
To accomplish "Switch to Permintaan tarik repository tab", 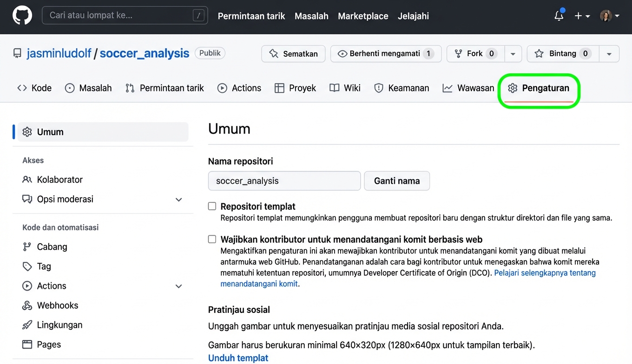I will pos(165,88).
